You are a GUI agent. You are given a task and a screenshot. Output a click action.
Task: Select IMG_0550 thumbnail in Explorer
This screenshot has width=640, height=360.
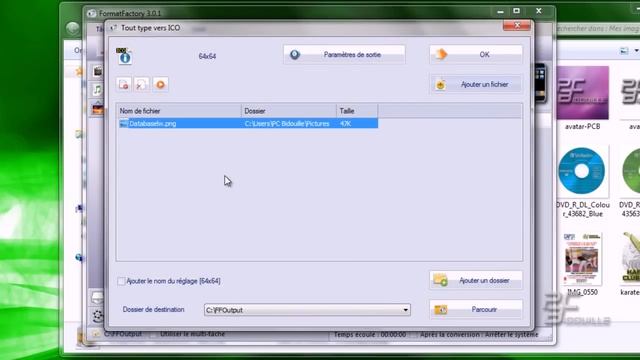(x=582, y=259)
